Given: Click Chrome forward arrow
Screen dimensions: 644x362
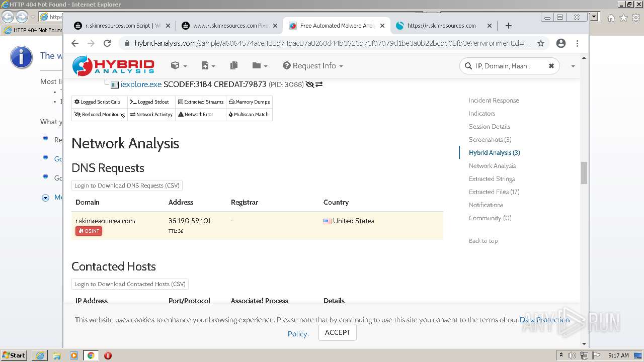Looking at the screenshot, I should [x=91, y=43].
